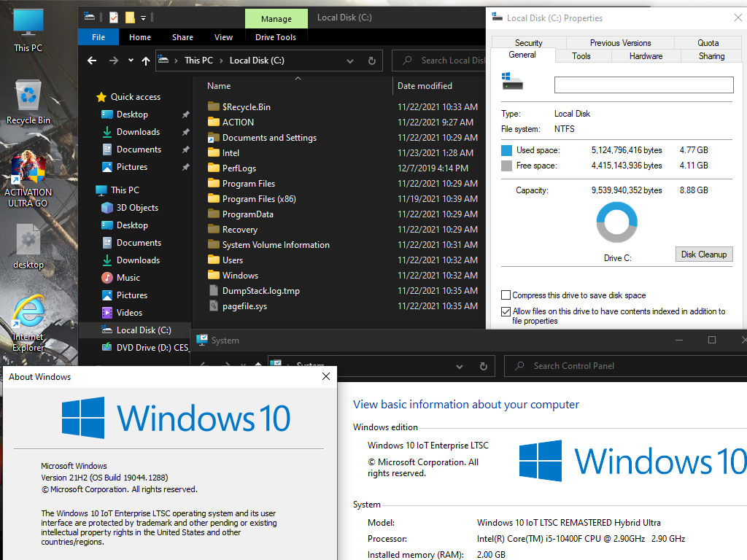747x560 pixels.
Task: Switch to the Security tab in Properties
Action: pyautogui.click(x=528, y=43)
